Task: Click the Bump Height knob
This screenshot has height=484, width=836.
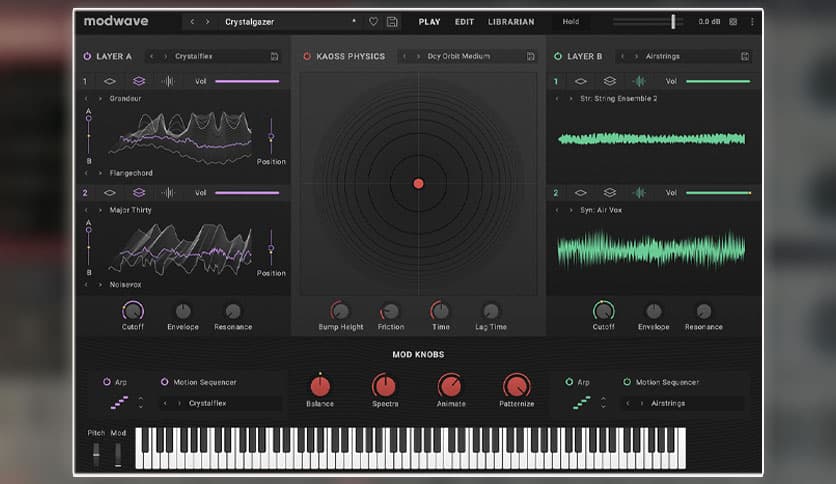Action: [340, 311]
